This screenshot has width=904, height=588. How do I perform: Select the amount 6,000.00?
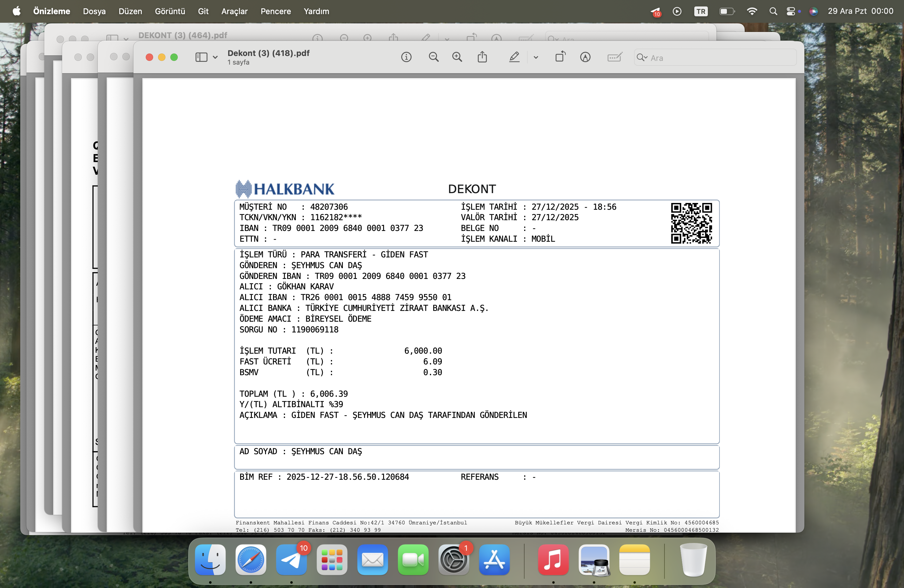pyautogui.click(x=423, y=351)
